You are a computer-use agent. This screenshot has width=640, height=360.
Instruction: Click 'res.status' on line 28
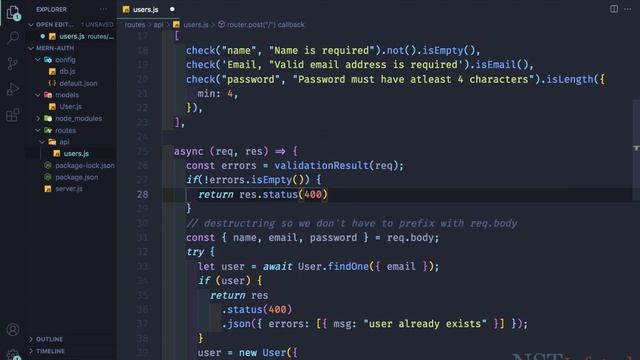(269, 194)
